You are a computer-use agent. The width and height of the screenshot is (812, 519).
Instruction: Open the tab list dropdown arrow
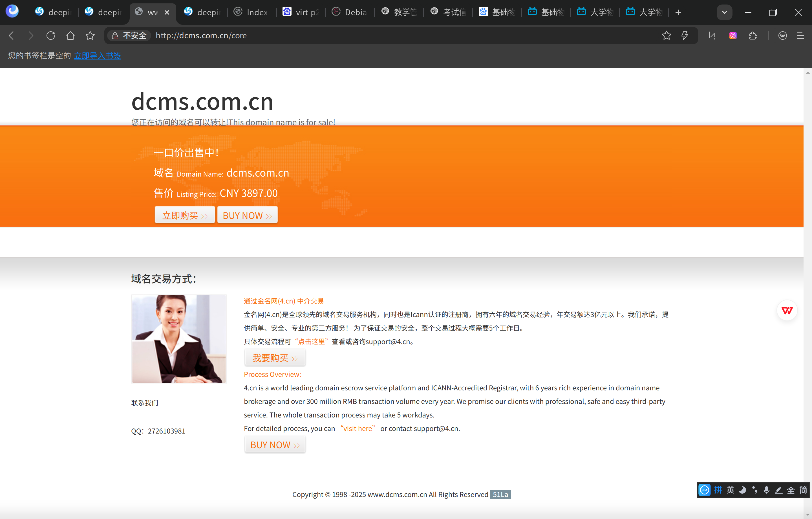724,12
